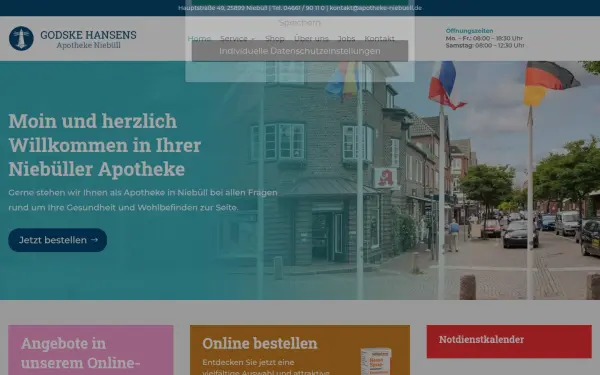This screenshot has width=600, height=375.
Task: Click the Moin und herzlich Willkommen headline
Action: [104, 145]
